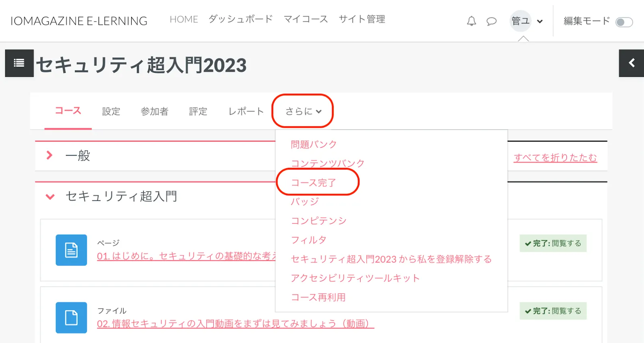Image resolution: width=644 pixels, height=343 pixels.
Task: Select コース完了 from the dropdown menu
Action: [313, 183]
